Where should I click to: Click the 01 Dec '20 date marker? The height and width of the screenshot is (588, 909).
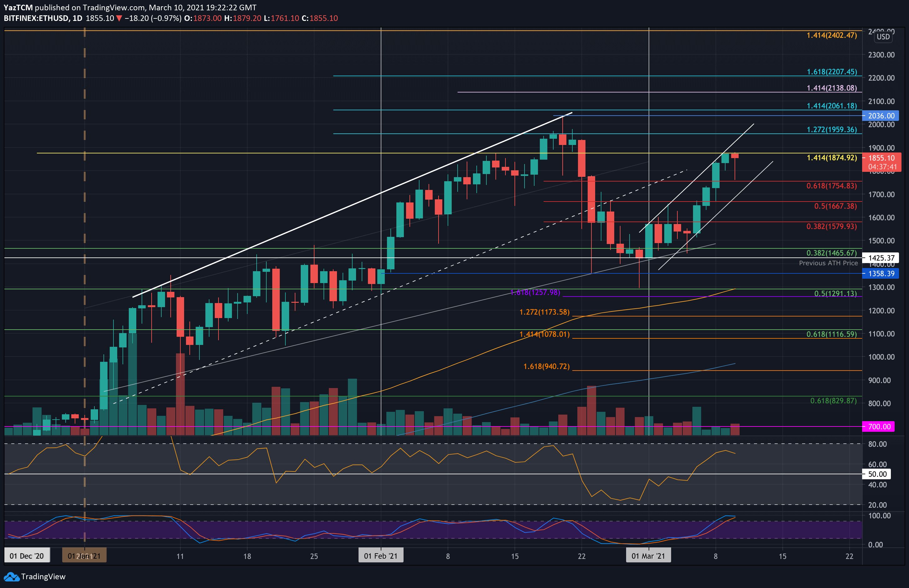click(x=27, y=556)
